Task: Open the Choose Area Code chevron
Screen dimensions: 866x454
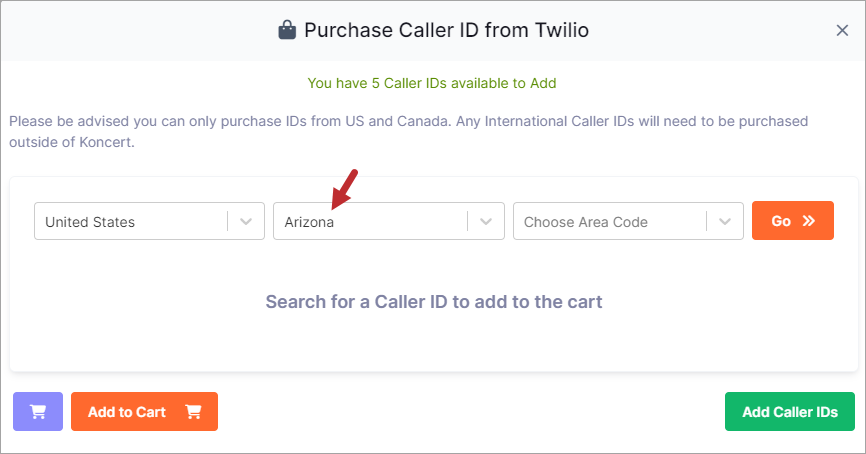Action: pyautogui.click(x=725, y=221)
